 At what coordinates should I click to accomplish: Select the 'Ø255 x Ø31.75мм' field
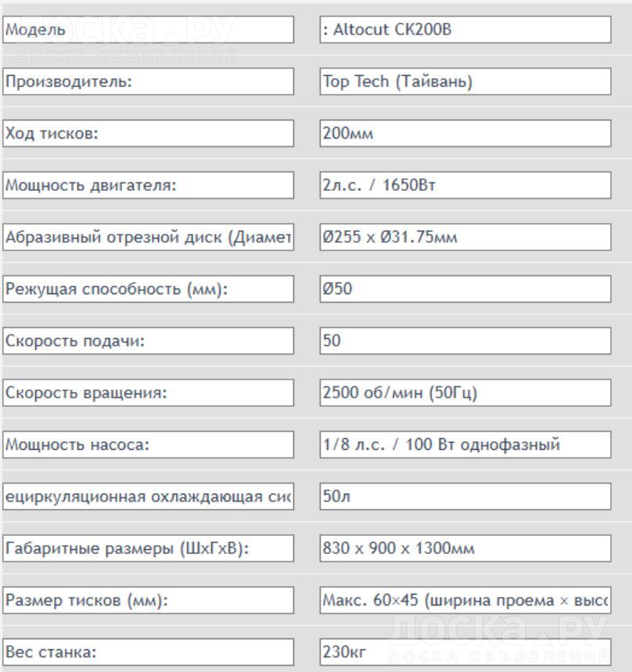coord(465,238)
